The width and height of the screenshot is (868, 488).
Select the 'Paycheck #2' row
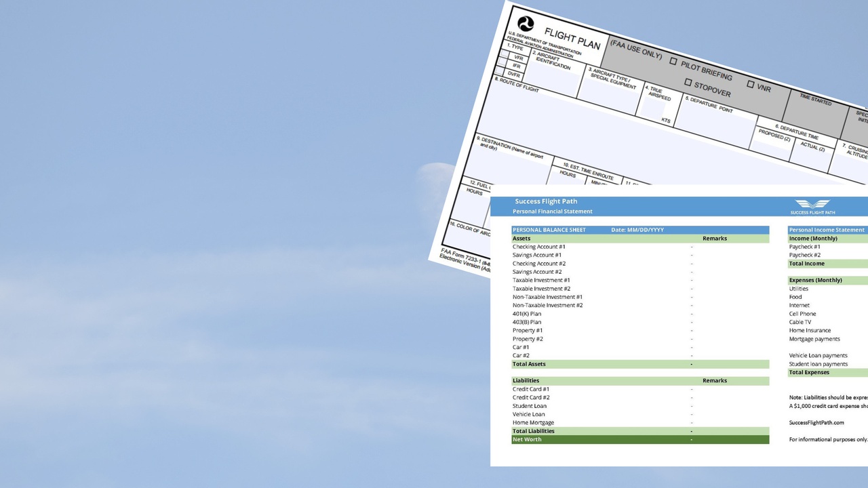click(x=827, y=255)
